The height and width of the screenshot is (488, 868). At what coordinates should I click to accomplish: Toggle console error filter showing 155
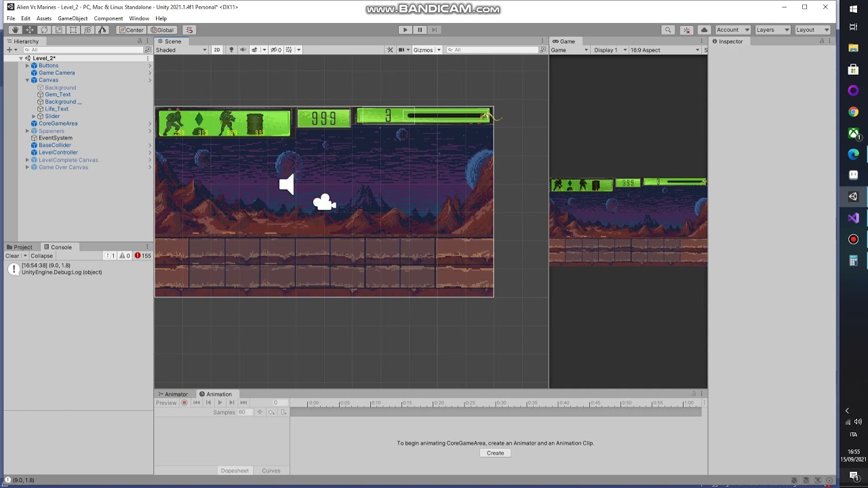coord(143,256)
